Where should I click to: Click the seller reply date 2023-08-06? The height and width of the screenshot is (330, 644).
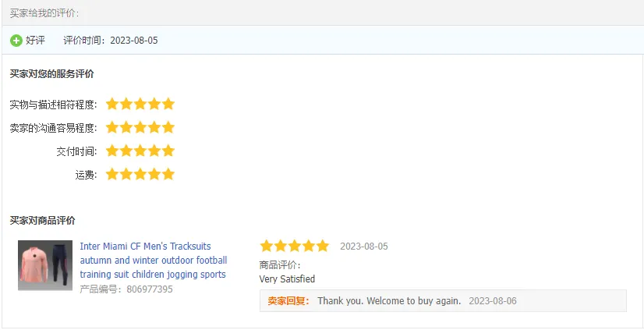(493, 301)
